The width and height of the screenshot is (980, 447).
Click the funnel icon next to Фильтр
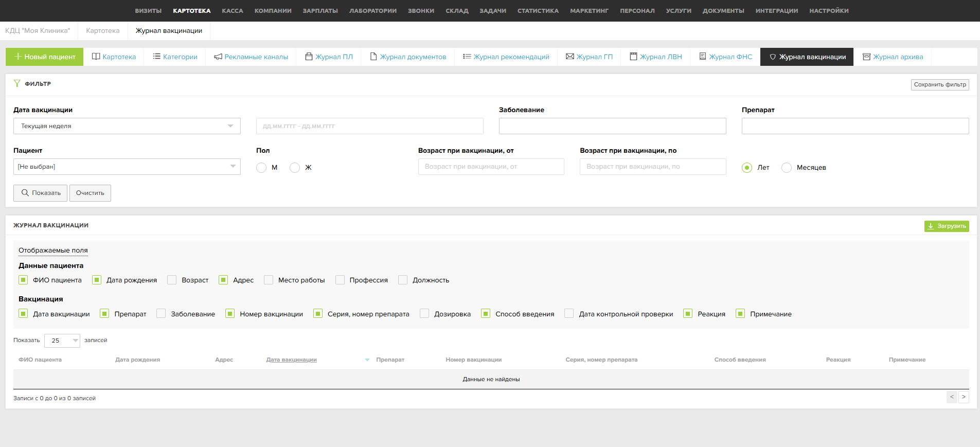pos(17,83)
